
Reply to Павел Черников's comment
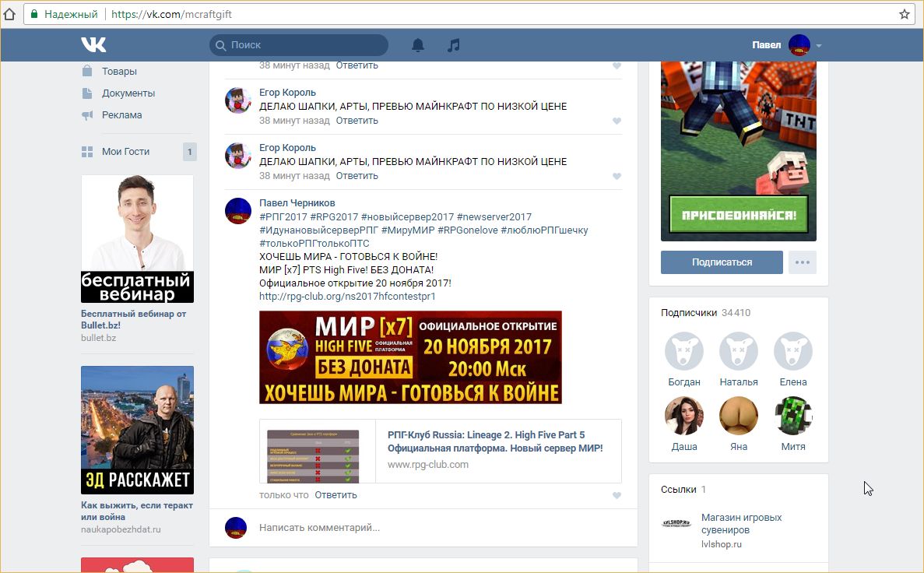[x=336, y=495]
